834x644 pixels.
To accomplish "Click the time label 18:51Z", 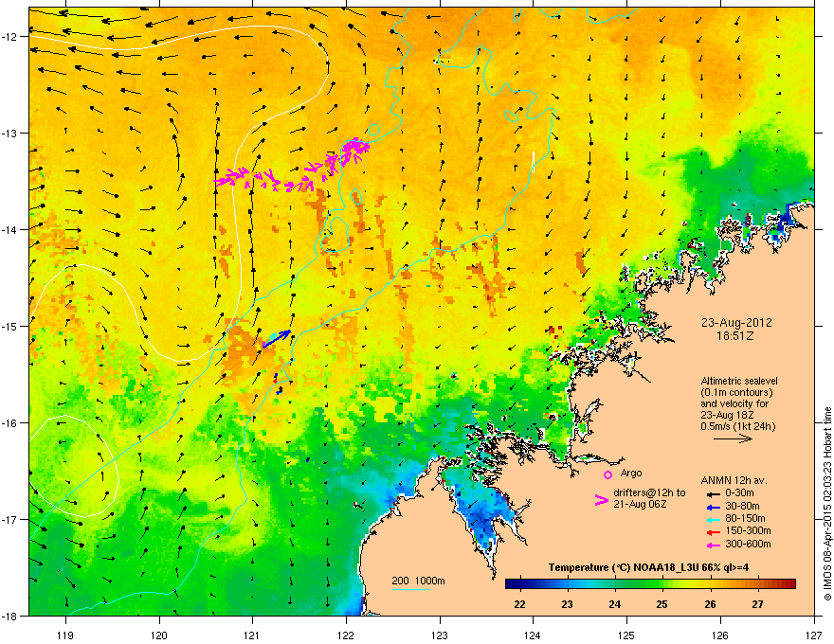I will pos(735,336).
